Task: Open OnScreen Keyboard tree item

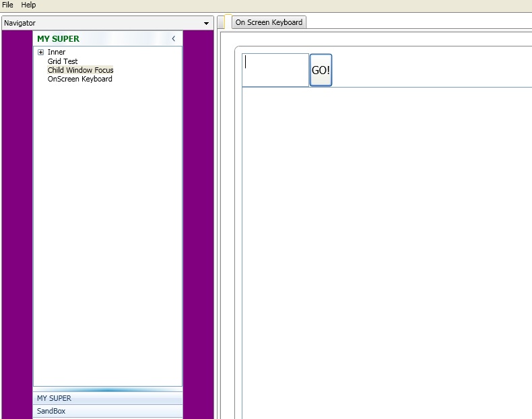Action: pyautogui.click(x=79, y=79)
